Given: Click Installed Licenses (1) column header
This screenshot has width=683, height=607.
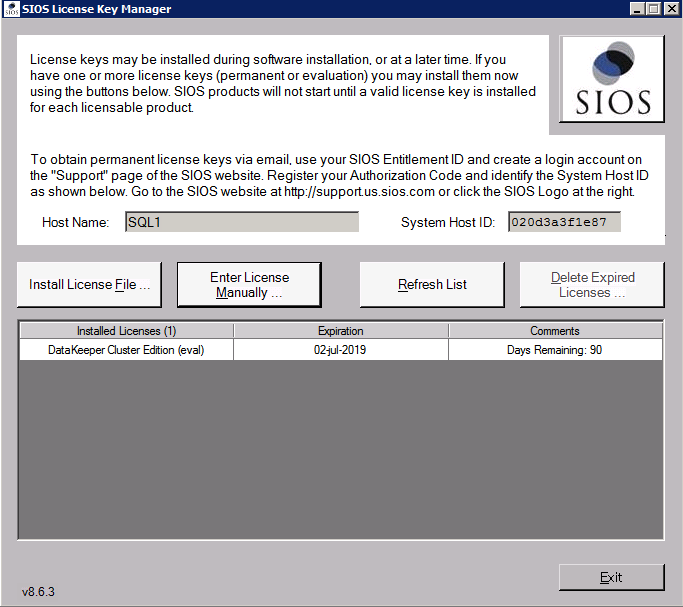Looking at the screenshot, I should 126,331.
